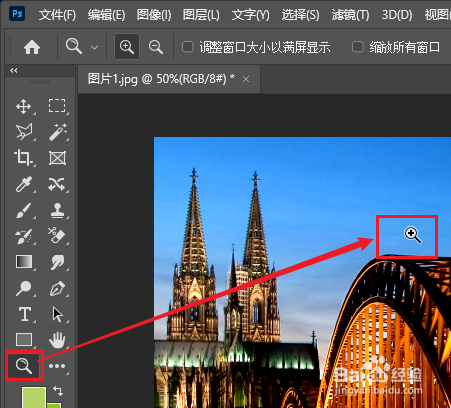Enable 调整窗口大小以满屏显示 checkbox

click(188, 47)
